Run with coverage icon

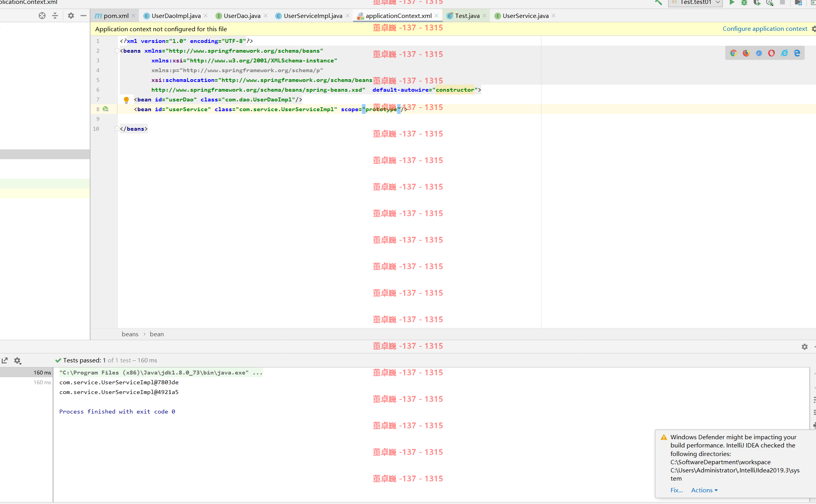coord(757,2)
